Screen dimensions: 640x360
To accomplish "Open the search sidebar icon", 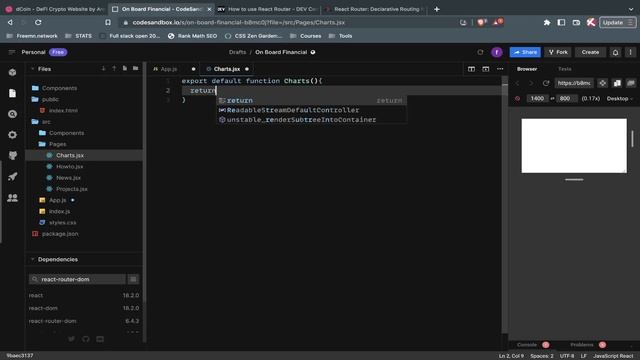I will point(12,114).
